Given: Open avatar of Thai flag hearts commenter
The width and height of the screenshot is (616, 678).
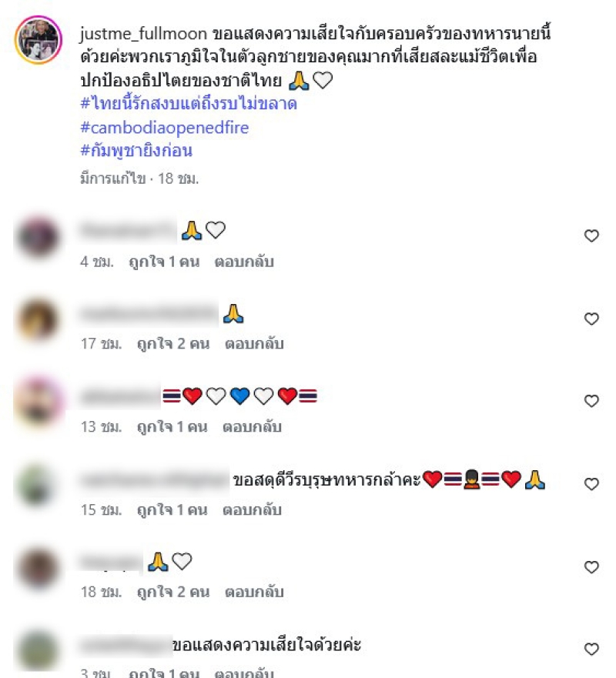Looking at the screenshot, I should click(38, 401).
